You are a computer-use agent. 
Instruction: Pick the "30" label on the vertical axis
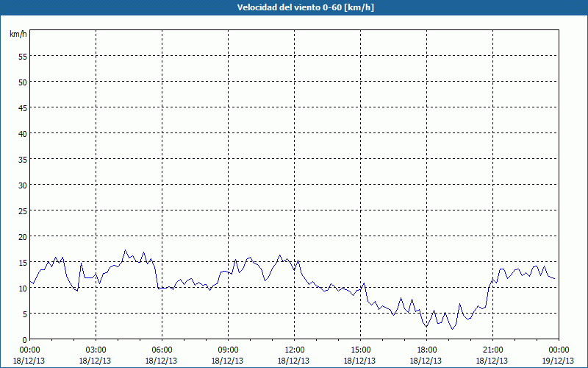(x=23, y=185)
